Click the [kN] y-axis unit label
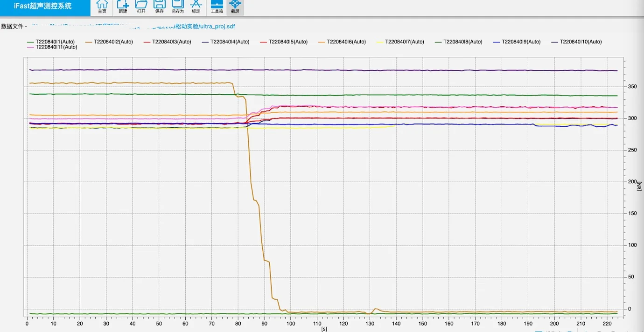The height and width of the screenshot is (332, 644). click(639, 185)
